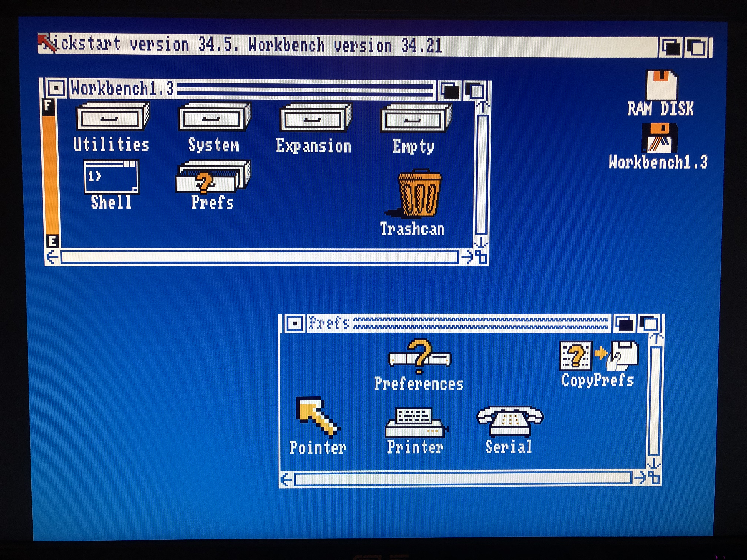Screen dimensions: 747x560
Task: Click the Workbench1.3 window resize gadget
Action: pyautogui.click(x=481, y=258)
